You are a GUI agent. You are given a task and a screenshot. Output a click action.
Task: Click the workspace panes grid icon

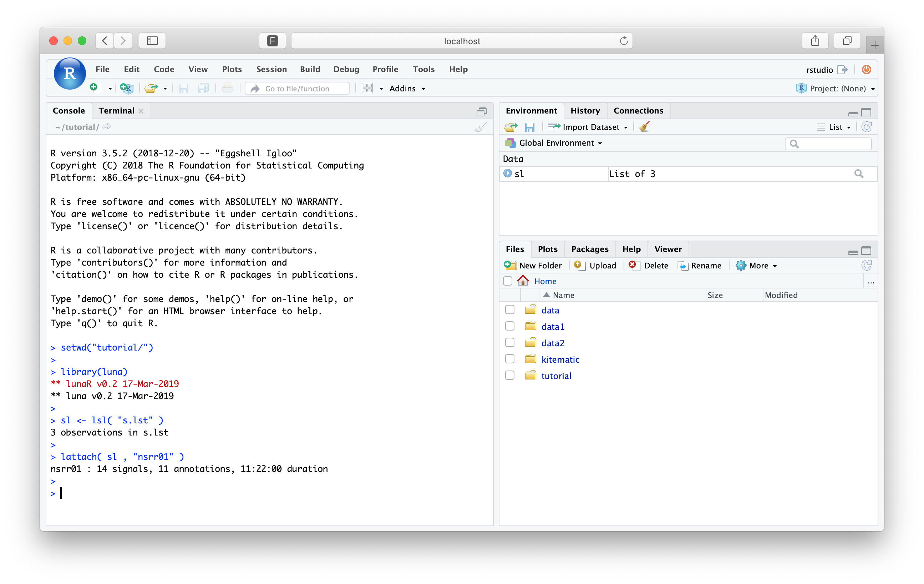(x=367, y=88)
